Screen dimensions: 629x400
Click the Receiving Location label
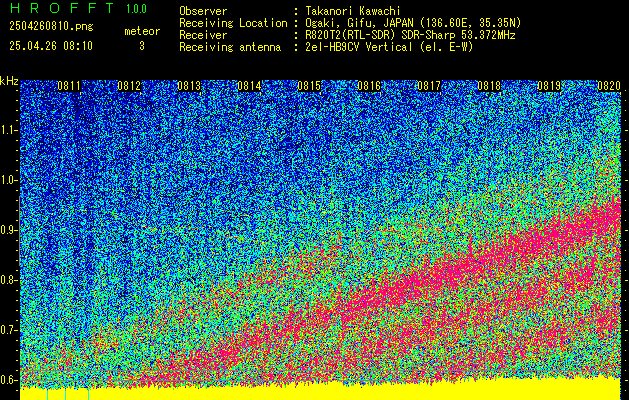pyautogui.click(x=233, y=23)
